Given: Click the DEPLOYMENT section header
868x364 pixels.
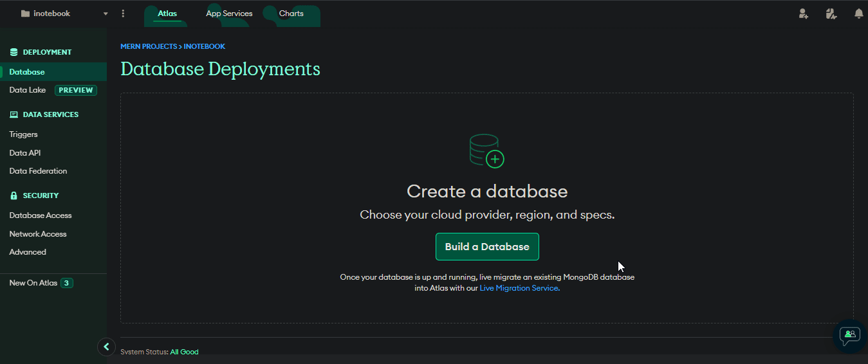Looking at the screenshot, I should (x=47, y=52).
